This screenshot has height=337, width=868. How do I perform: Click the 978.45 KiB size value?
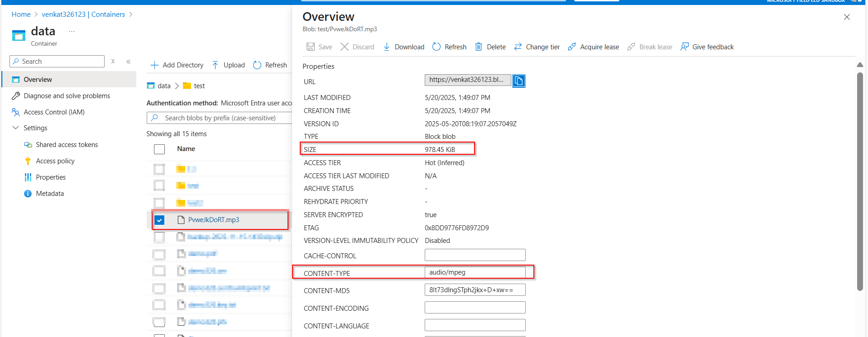440,150
